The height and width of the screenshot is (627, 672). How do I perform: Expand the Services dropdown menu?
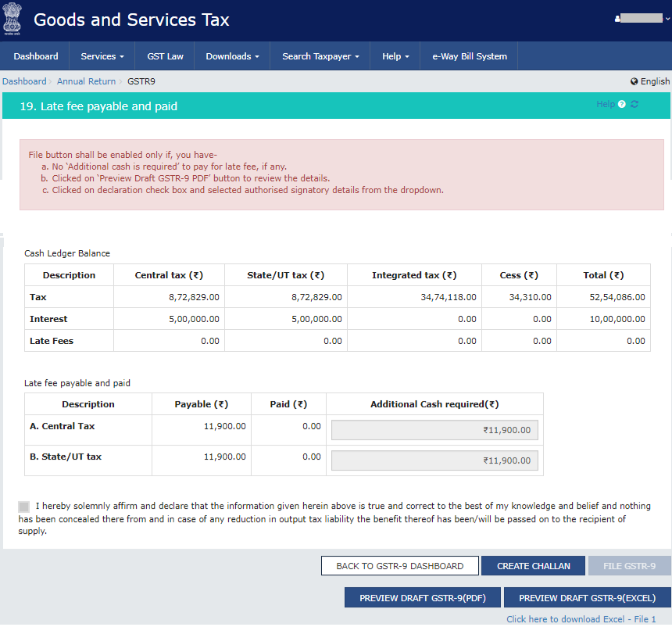[102, 56]
